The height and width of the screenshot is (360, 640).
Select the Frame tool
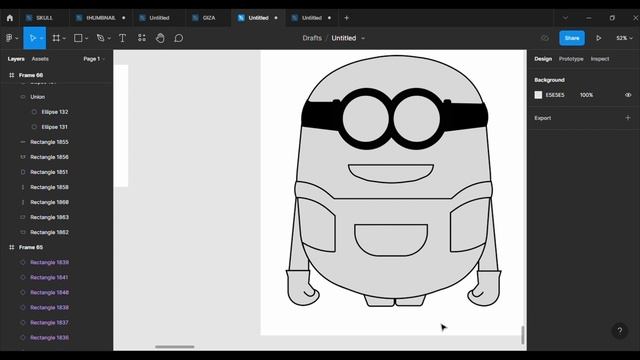tap(56, 38)
